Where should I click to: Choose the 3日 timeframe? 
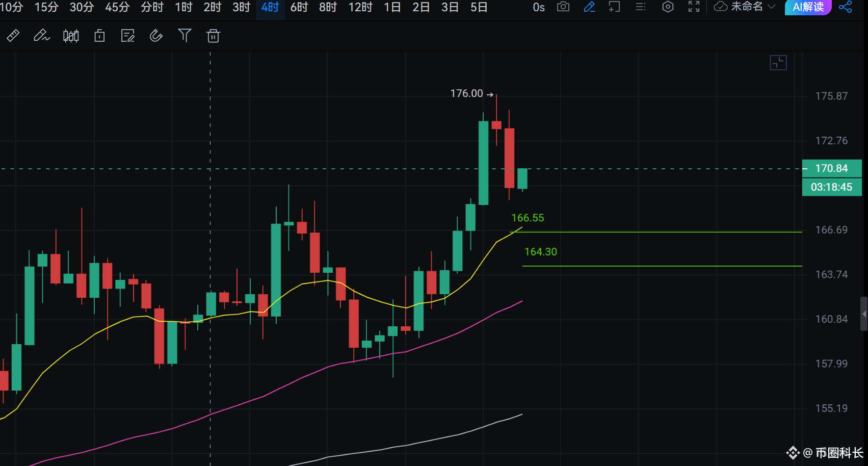point(450,7)
